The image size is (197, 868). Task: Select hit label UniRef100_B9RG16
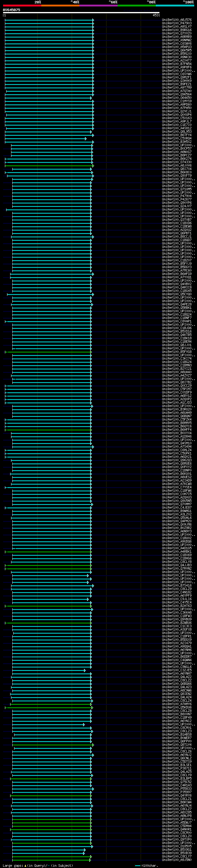[x=177, y=30]
